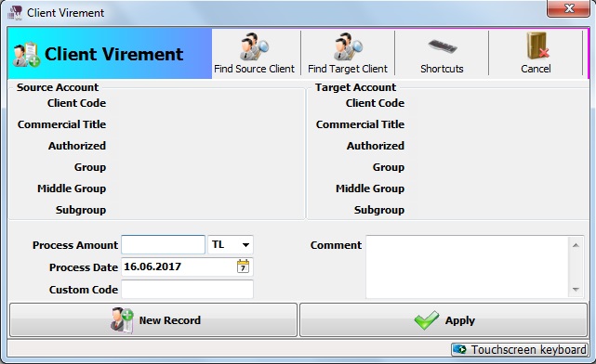Click the Touchscreen keyboard icon
This screenshot has width=596, height=364.
pos(460,349)
